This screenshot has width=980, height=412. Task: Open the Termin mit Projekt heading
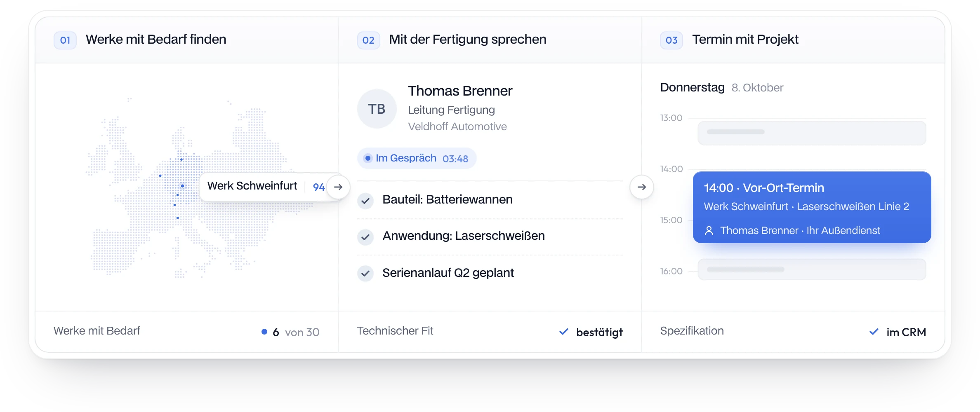pyautogui.click(x=745, y=40)
